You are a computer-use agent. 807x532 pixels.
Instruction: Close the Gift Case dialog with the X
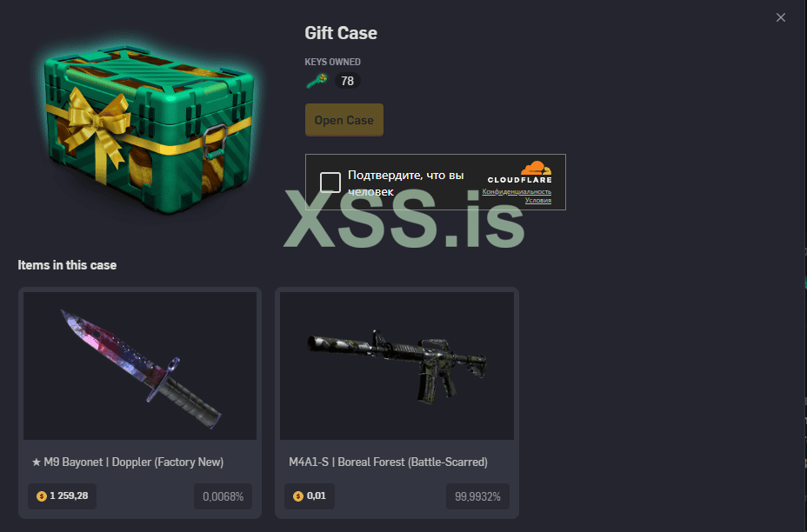click(x=781, y=17)
